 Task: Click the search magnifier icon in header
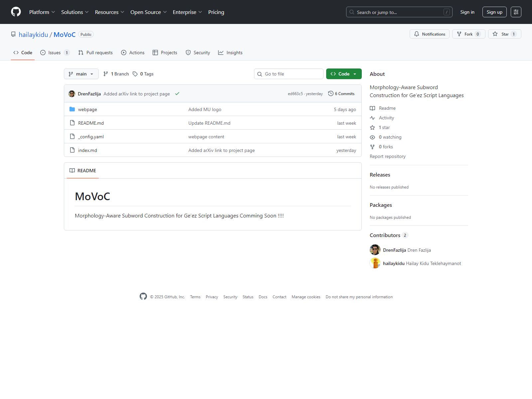[352, 12]
